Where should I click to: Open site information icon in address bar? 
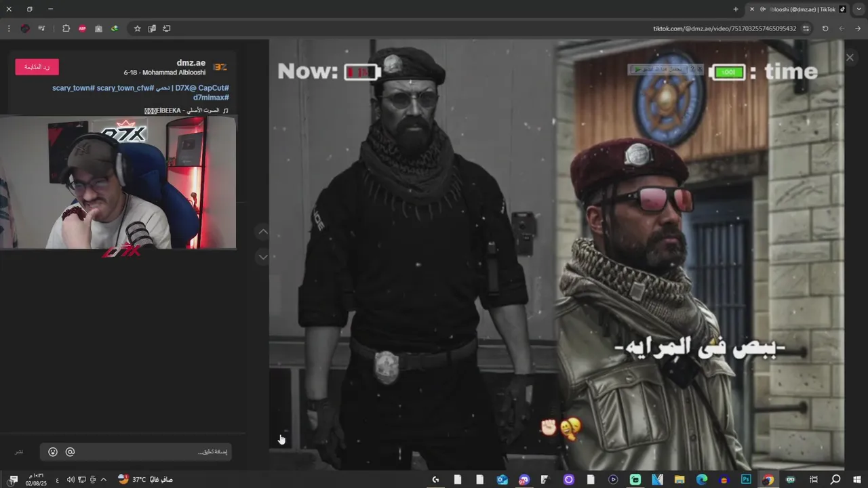pyautogui.click(x=806, y=28)
